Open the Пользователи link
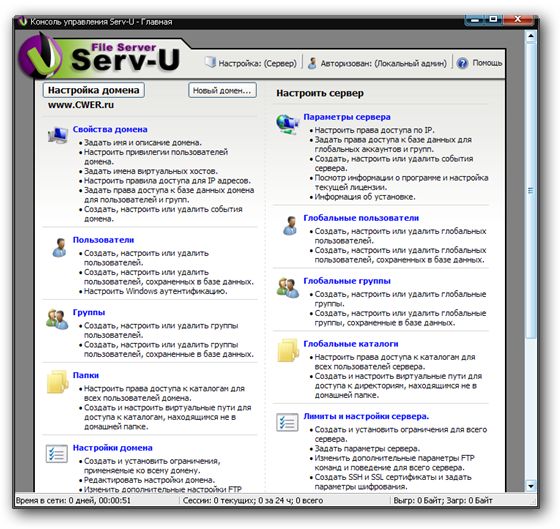This screenshot has height=529, width=560. 103,240
